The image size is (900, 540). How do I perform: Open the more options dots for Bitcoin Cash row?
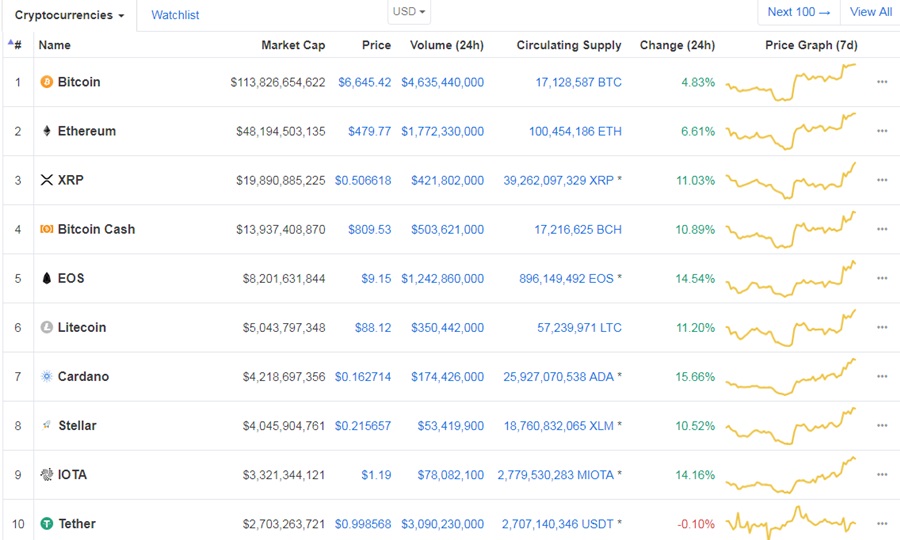(x=882, y=229)
